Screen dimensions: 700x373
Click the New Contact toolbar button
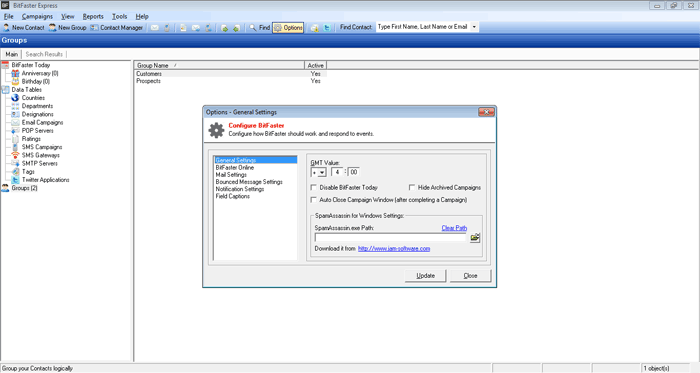pyautogui.click(x=24, y=28)
